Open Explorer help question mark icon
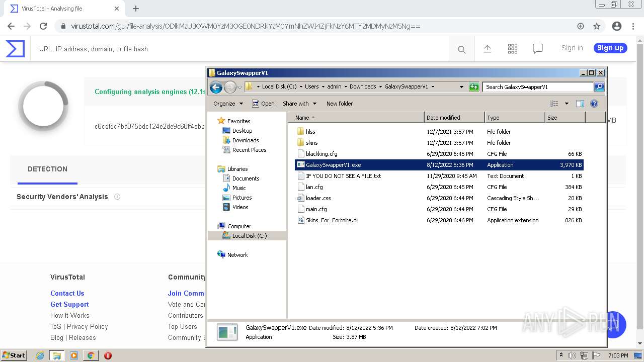 click(x=594, y=104)
